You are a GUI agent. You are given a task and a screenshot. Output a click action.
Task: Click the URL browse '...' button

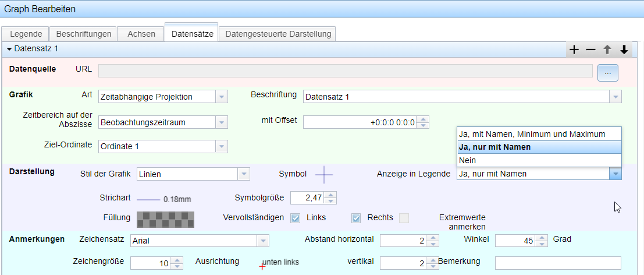pyautogui.click(x=608, y=73)
